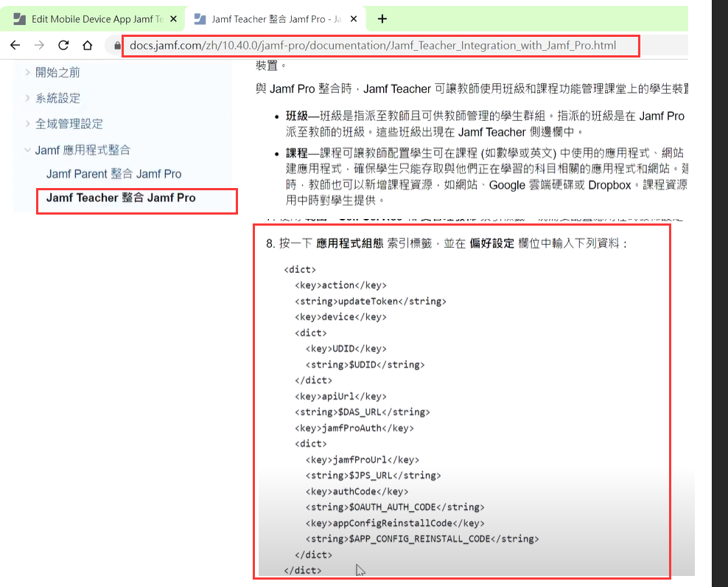Expand the 全域管理設定 sidebar section
The image size is (728, 587).
27,124
